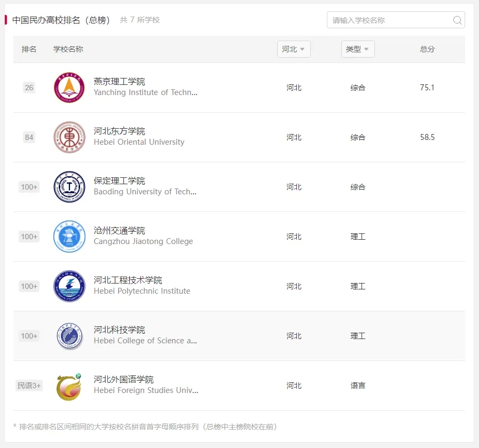The height and width of the screenshot is (448, 479).
Task: Click Yanching Institute of Technology logo
Action: click(x=69, y=88)
